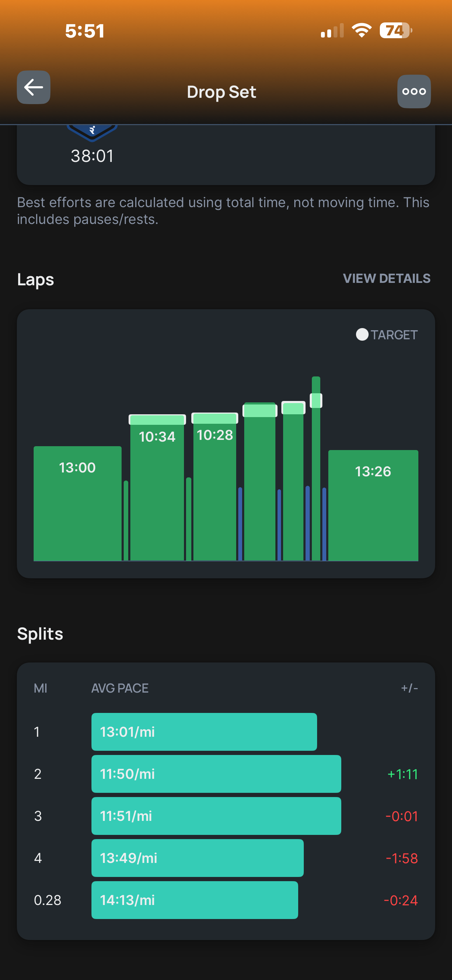The width and height of the screenshot is (452, 980).
Task: Select the 10:28 lap bar
Action: [214, 487]
